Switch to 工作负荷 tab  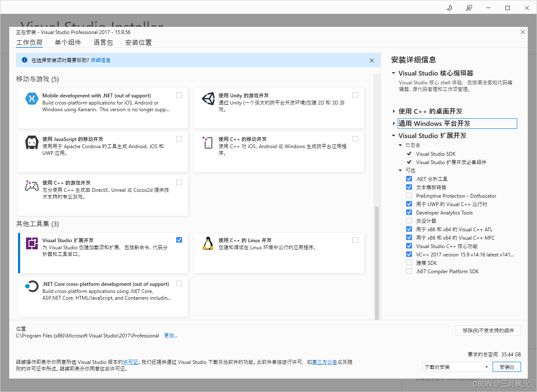click(x=29, y=42)
